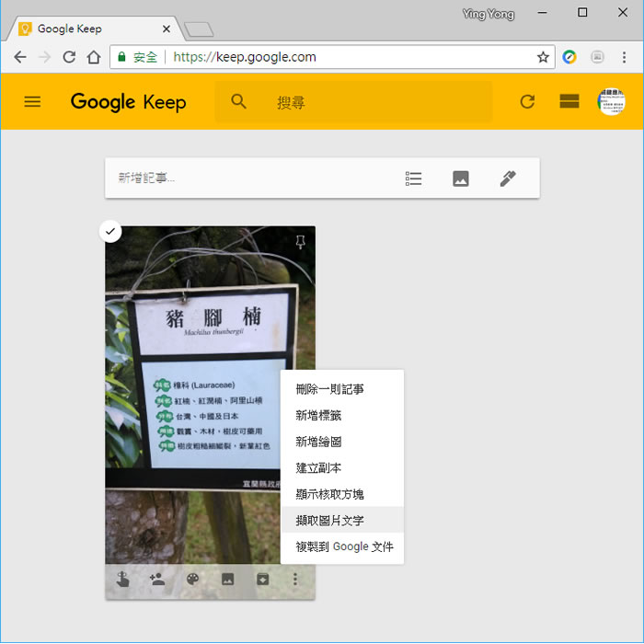Create a new list note icon
Screen dimensions: 644x644
414,178
